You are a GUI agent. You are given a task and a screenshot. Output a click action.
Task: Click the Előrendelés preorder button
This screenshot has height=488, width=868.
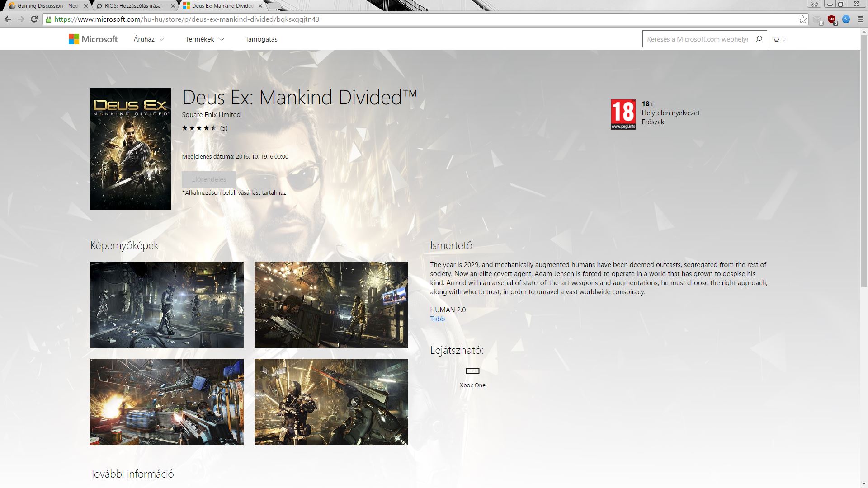(x=209, y=179)
